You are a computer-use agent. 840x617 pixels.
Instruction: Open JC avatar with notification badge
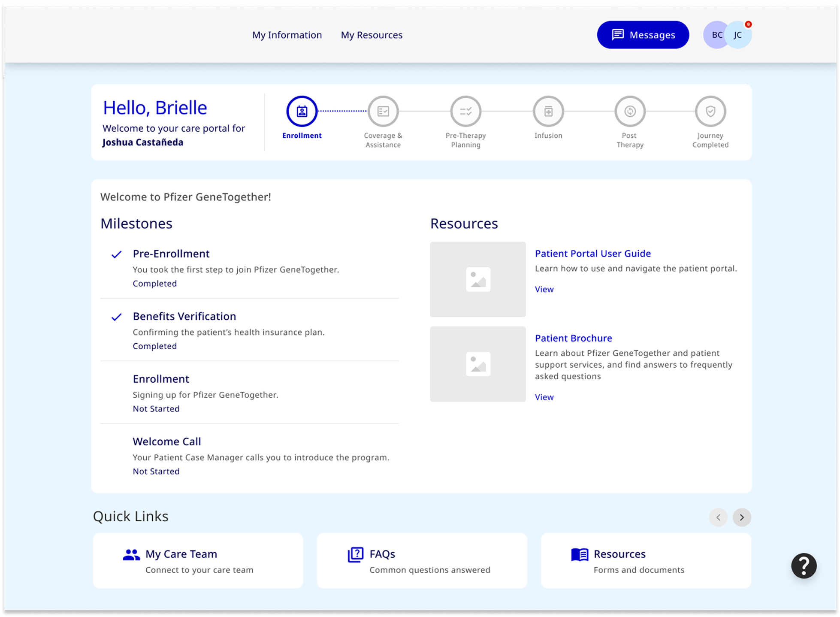(739, 35)
